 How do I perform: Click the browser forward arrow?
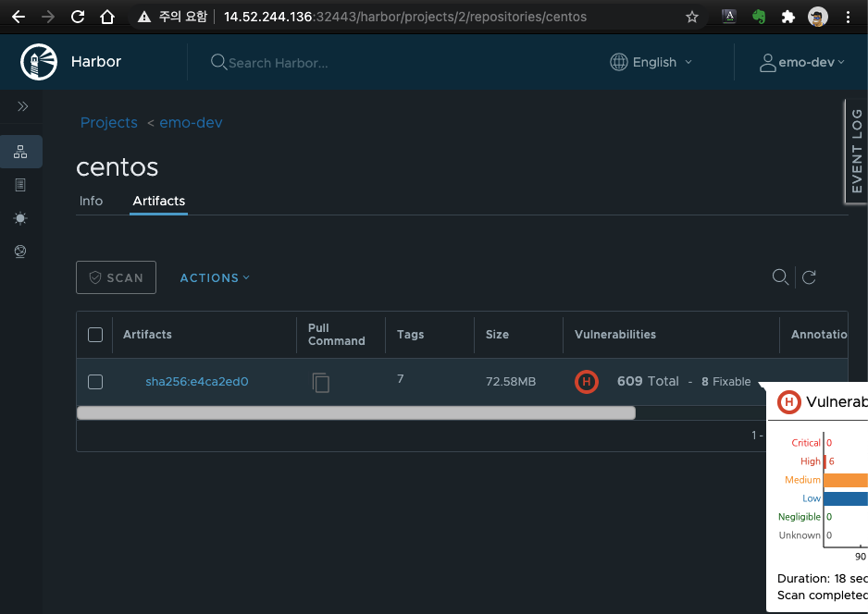click(48, 17)
